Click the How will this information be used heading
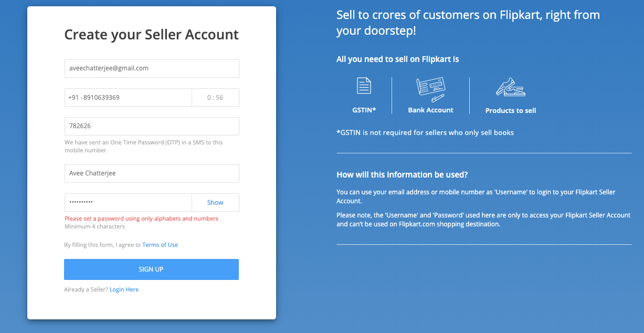 402,174
